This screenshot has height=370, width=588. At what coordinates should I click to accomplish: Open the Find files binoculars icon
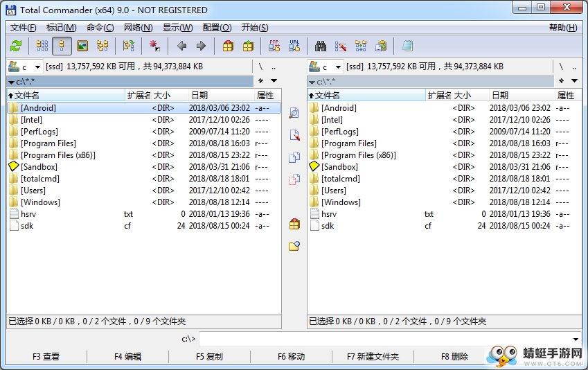pos(320,46)
